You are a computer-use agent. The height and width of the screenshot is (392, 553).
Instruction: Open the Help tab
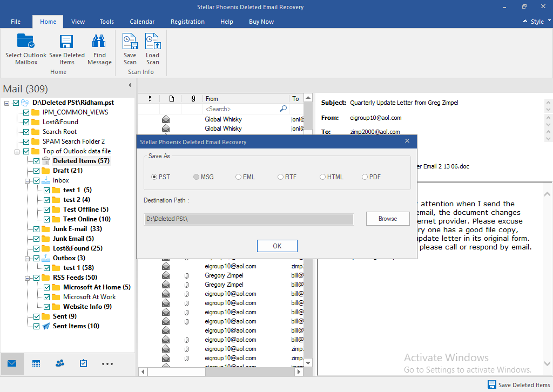click(x=227, y=22)
